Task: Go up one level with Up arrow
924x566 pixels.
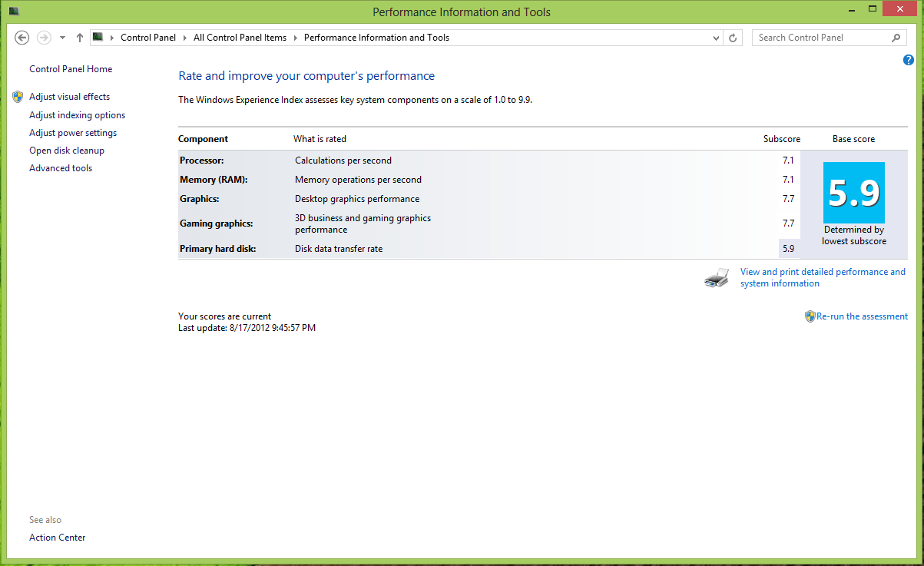Action: coord(79,38)
